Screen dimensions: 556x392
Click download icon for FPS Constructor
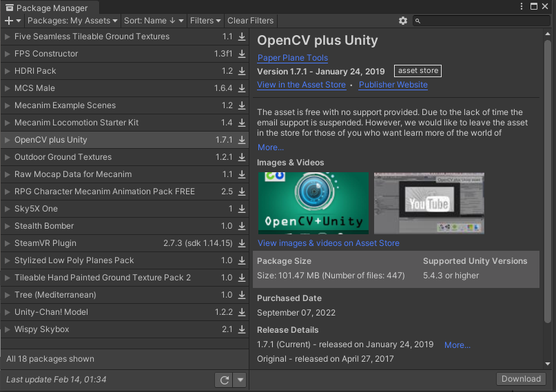242,54
